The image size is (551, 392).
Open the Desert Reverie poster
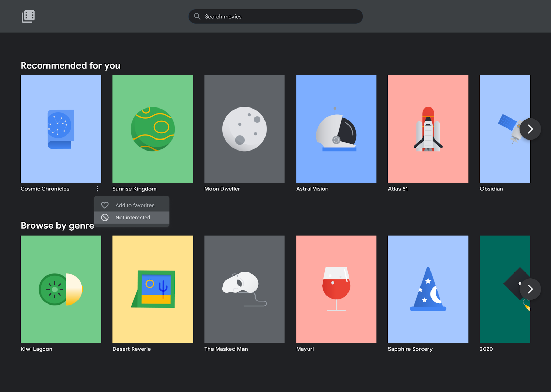click(153, 289)
